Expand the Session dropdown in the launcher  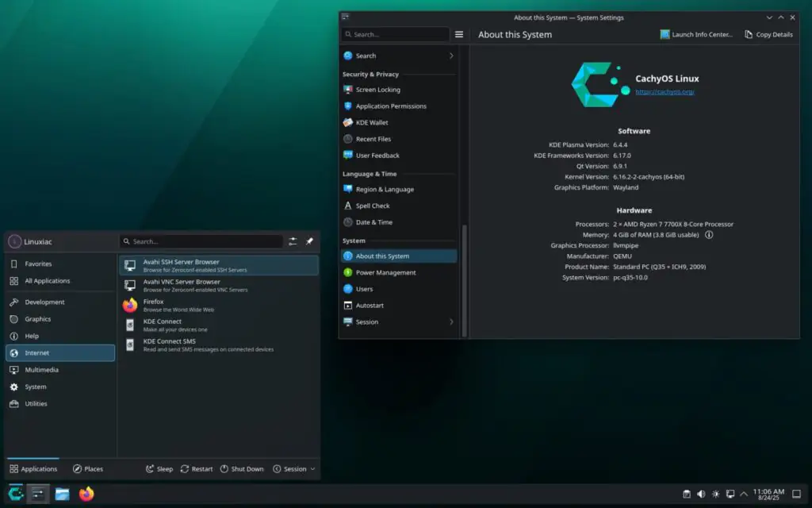coord(294,469)
